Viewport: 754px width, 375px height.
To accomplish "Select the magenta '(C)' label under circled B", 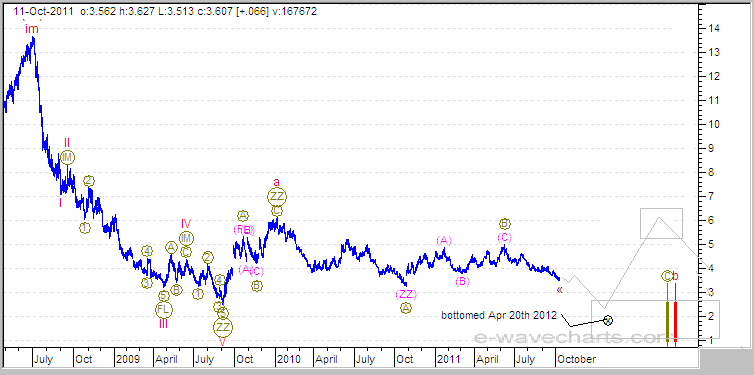I will [x=505, y=237].
